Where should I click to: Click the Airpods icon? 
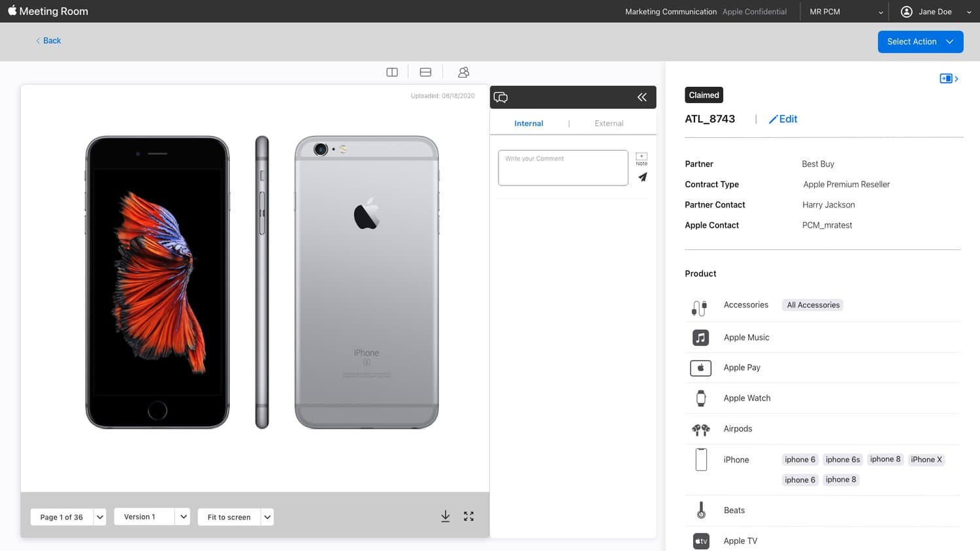700,430
